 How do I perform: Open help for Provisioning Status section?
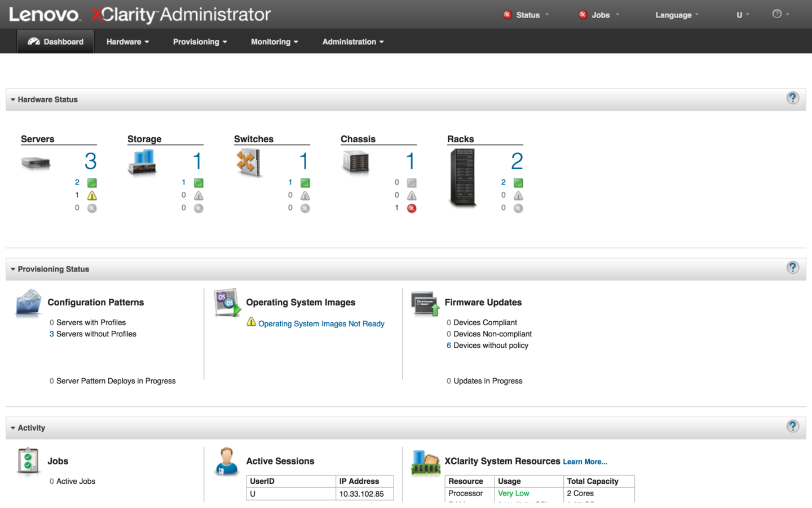(x=792, y=268)
